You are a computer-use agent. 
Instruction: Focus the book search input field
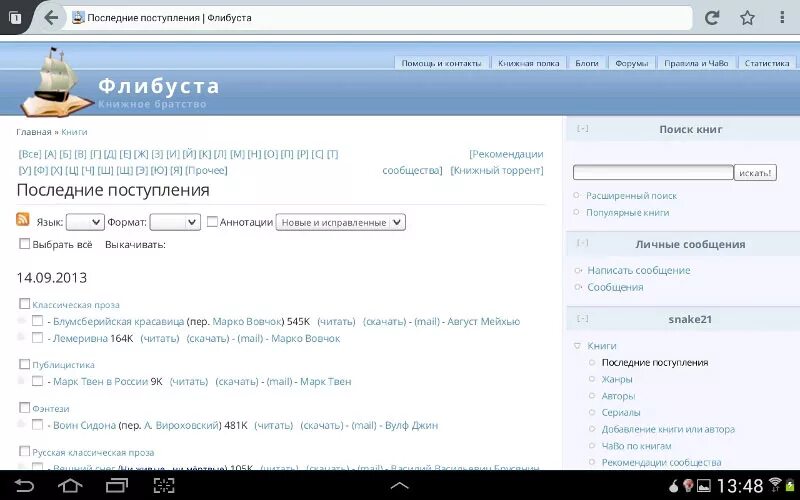pyautogui.click(x=653, y=172)
